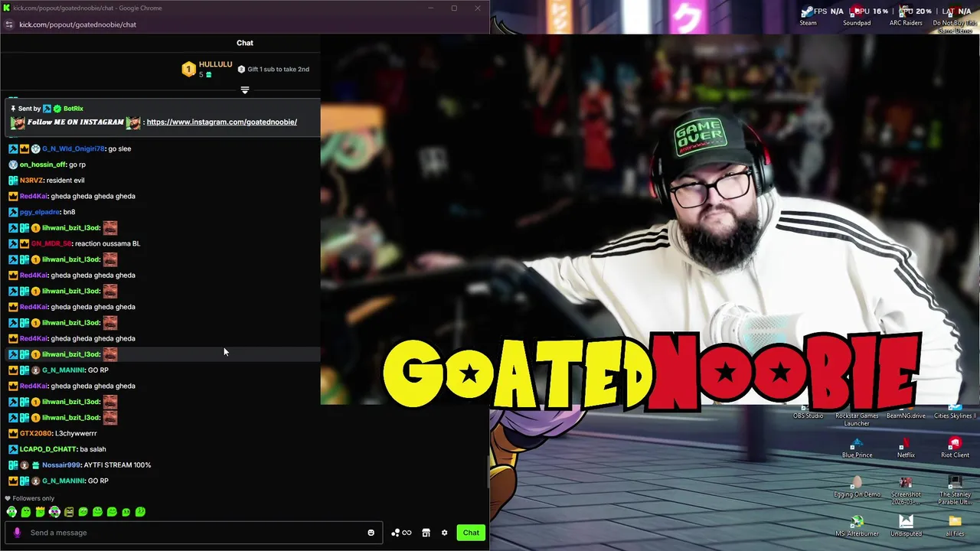Click the chat scrollbar thumb
Screen dimensions: 980x551
click(x=487, y=473)
